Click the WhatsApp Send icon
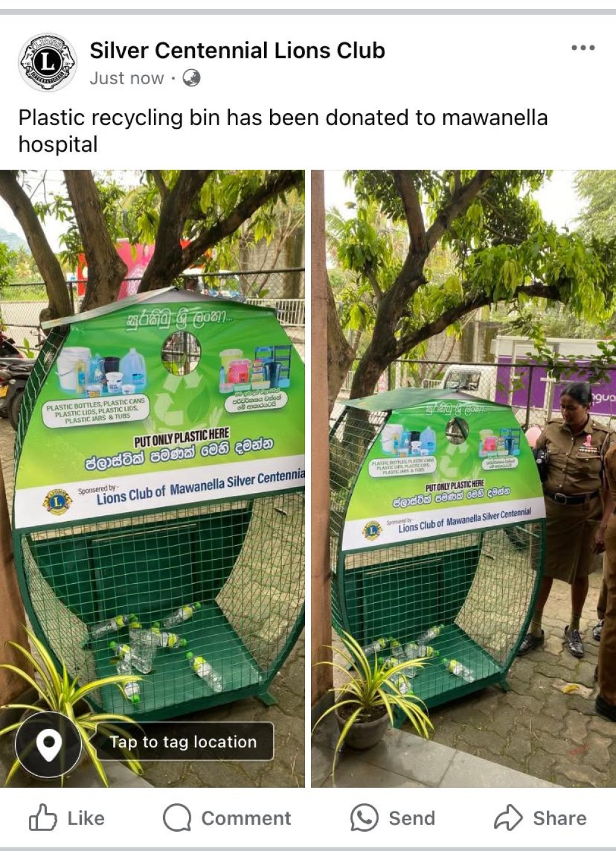This screenshot has height=851, width=616. [x=365, y=817]
